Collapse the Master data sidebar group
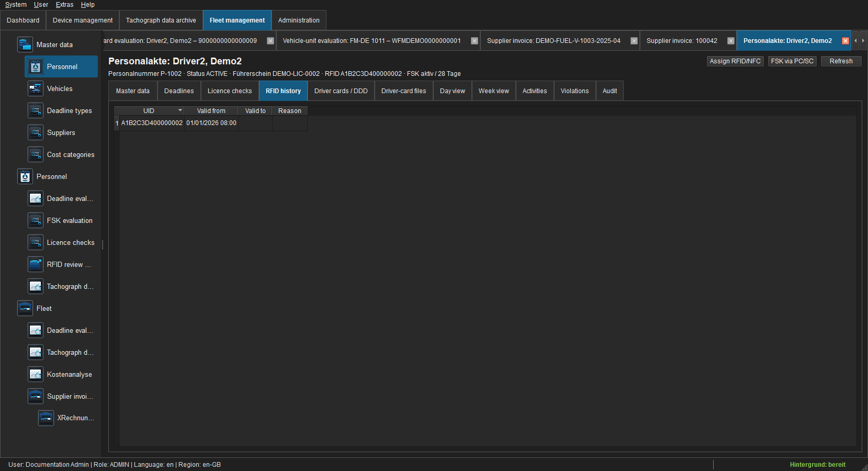The width and height of the screenshot is (868, 471). 25,44
